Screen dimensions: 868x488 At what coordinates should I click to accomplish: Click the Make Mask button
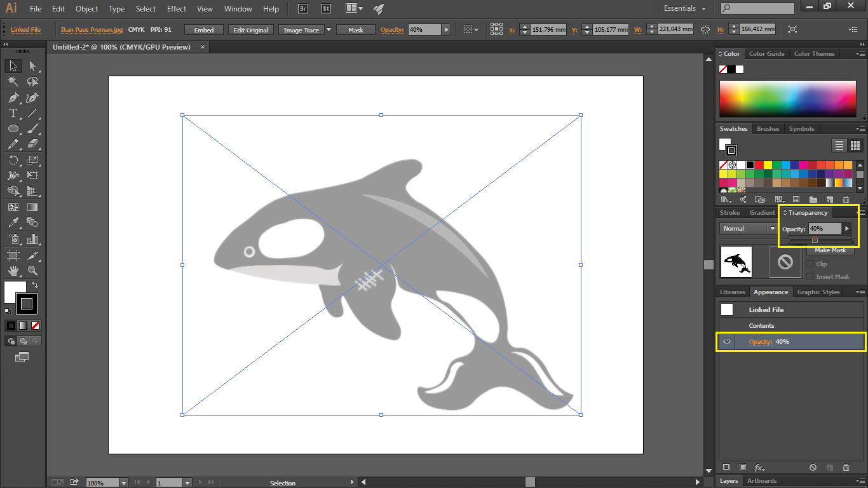831,250
